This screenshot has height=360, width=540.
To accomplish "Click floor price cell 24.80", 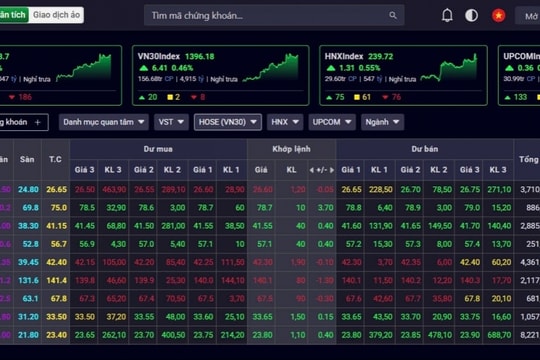I will 28,189.
